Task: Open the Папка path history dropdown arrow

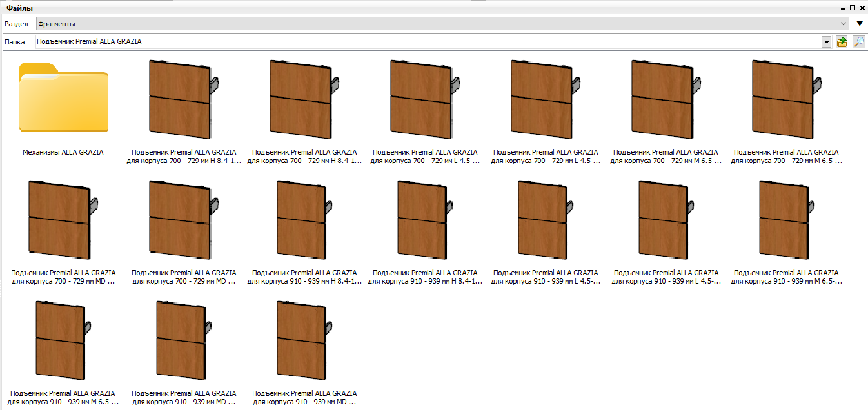Action: [x=826, y=42]
